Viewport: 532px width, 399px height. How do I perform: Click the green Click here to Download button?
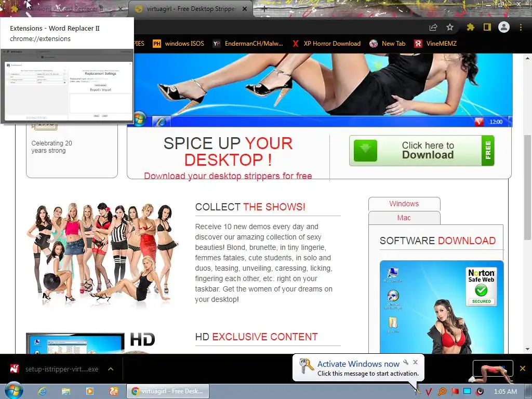[422, 151]
